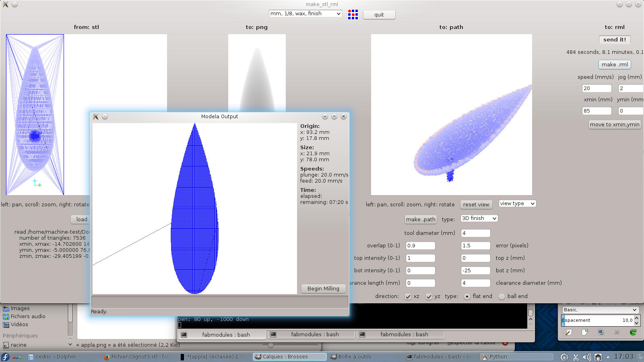Click the make .path button

(421, 220)
